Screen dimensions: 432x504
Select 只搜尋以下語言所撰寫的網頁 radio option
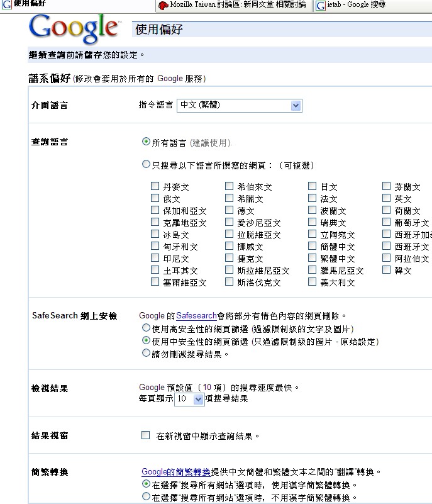click(x=147, y=165)
